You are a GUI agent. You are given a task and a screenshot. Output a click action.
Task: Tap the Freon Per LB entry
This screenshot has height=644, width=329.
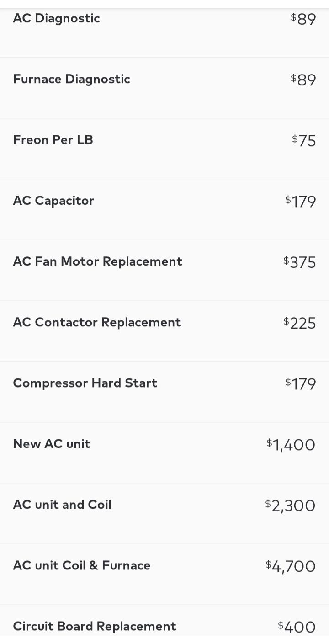pos(164,149)
